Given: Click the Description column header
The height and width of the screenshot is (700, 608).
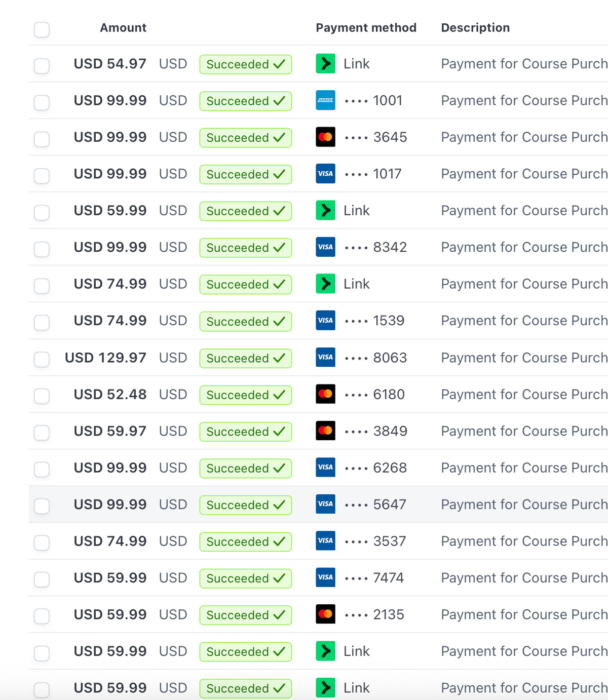Looking at the screenshot, I should point(475,28).
